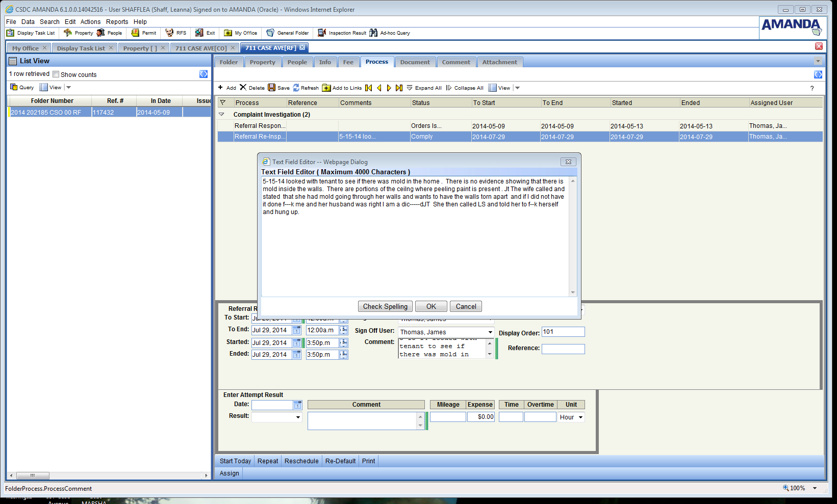The height and width of the screenshot is (504, 837).
Task: Delete the selected process row
Action: pyautogui.click(x=243, y=88)
